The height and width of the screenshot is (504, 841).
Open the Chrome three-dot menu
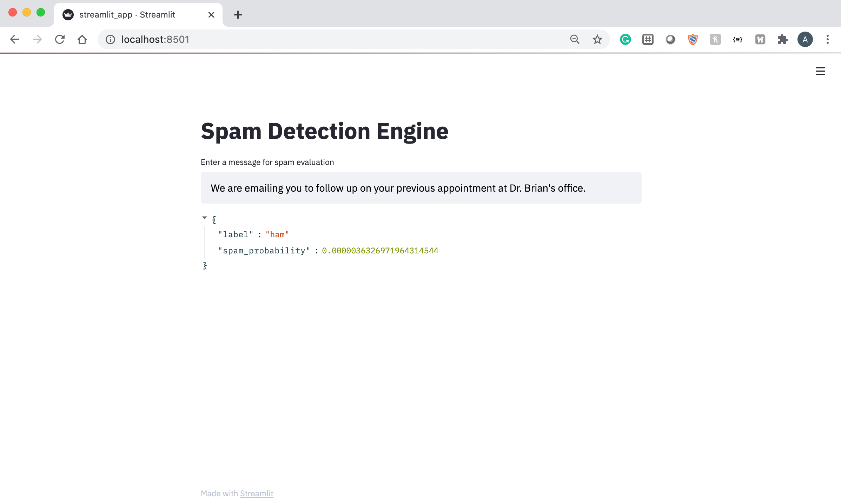click(x=827, y=39)
